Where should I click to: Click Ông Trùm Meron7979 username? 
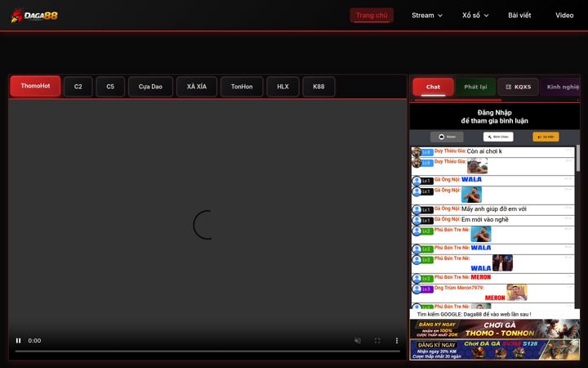coord(459,288)
